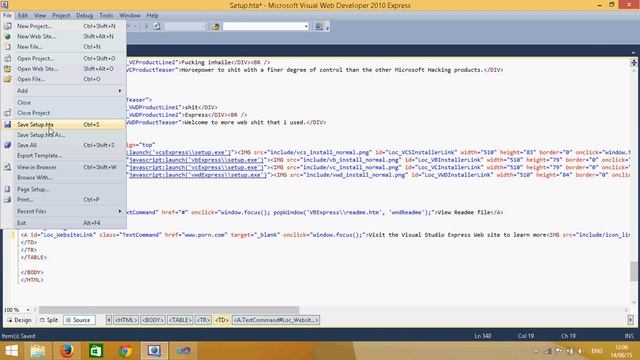This screenshot has height=360, width=640.
Task: Choose Browse With... menu entry
Action: [x=64, y=178]
